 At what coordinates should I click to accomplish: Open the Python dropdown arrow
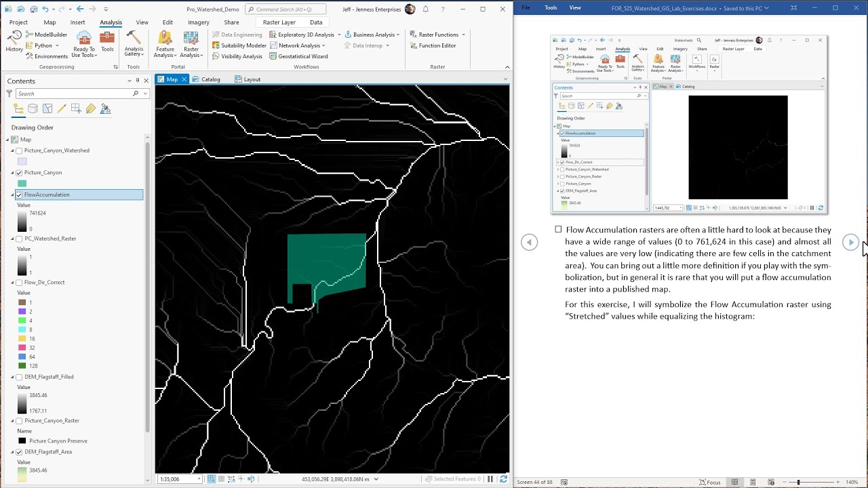point(56,45)
